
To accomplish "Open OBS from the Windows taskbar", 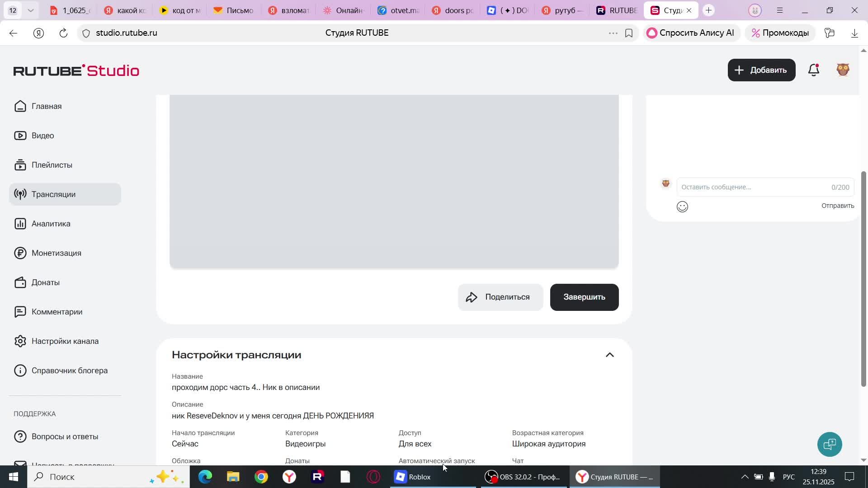I will click(x=522, y=477).
